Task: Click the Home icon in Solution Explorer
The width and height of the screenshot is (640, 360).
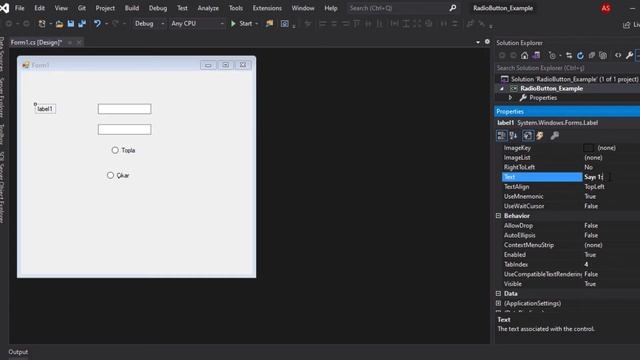Action: click(x=524, y=56)
